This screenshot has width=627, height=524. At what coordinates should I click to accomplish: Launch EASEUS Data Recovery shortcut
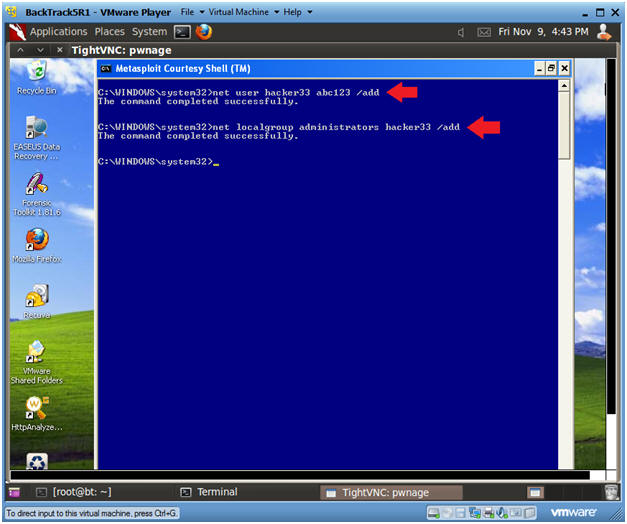(36, 138)
